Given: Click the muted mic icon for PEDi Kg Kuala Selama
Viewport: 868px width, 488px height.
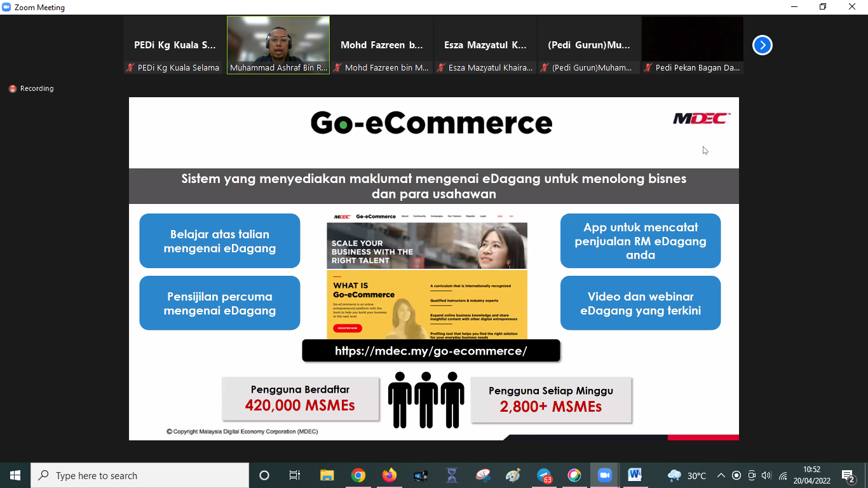Looking at the screenshot, I should pos(131,67).
